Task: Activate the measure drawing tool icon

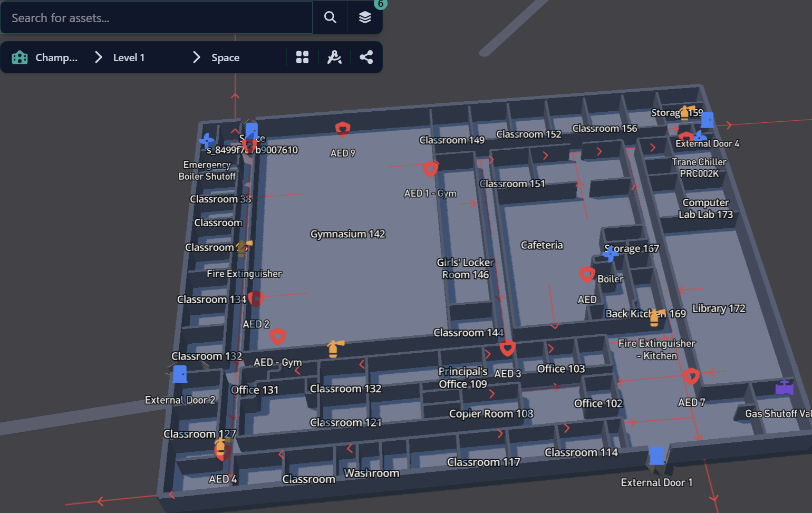Action: [334, 57]
